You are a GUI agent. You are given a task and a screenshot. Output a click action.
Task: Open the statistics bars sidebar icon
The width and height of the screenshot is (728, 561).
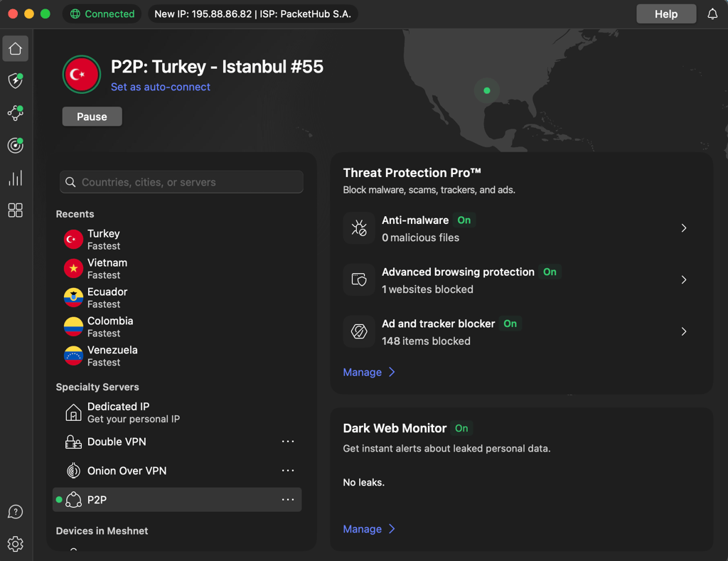pyautogui.click(x=16, y=178)
